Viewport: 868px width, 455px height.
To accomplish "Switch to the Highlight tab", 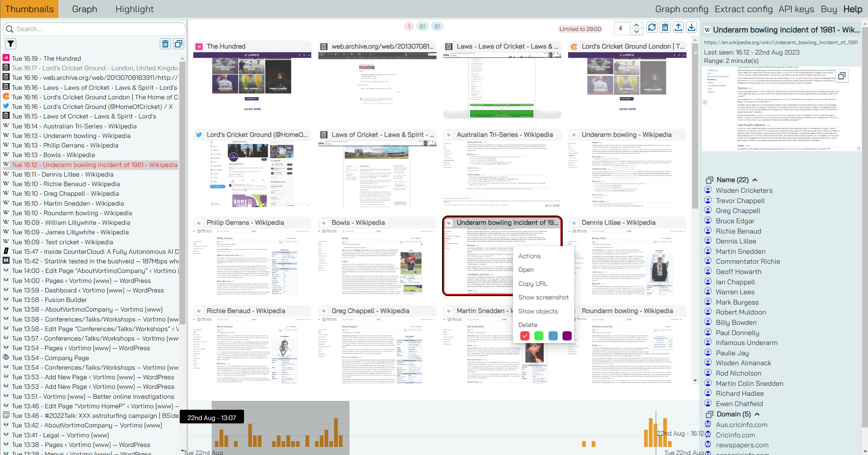I will [x=134, y=9].
